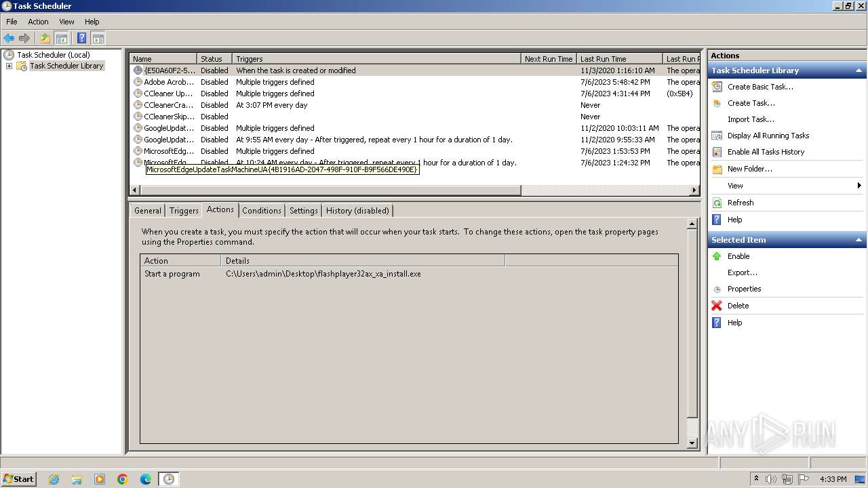This screenshot has width=868, height=488.
Task: Collapse the Task Scheduler Library actions section
Action: pos(859,70)
